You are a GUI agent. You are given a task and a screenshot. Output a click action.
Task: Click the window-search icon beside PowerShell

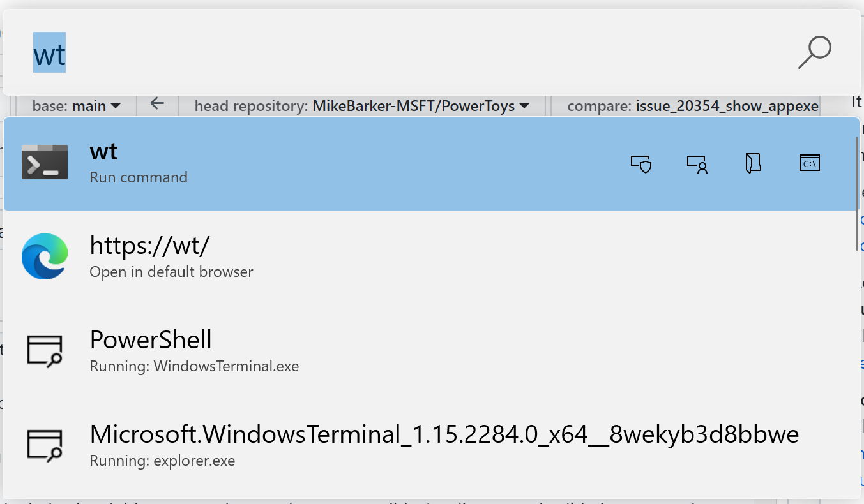44,350
